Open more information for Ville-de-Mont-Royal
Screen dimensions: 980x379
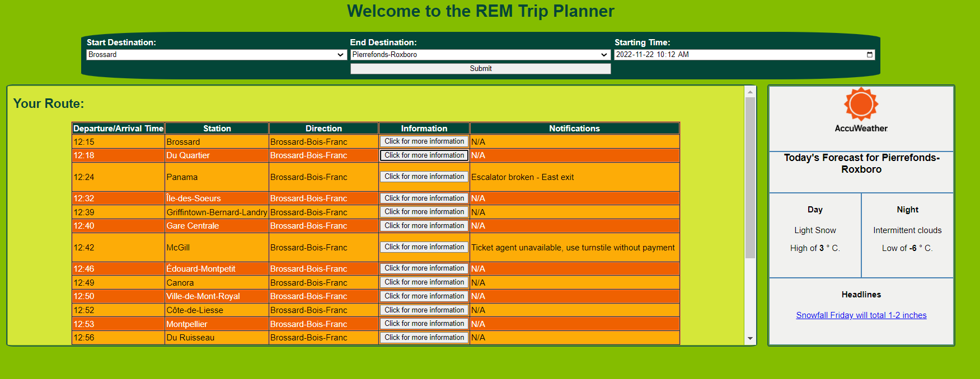coord(424,296)
